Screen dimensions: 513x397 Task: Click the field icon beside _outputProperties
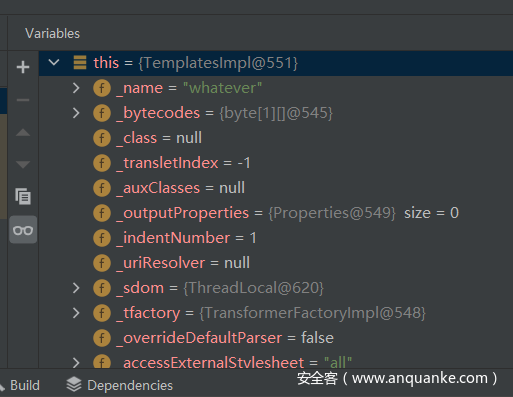tap(102, 213)
